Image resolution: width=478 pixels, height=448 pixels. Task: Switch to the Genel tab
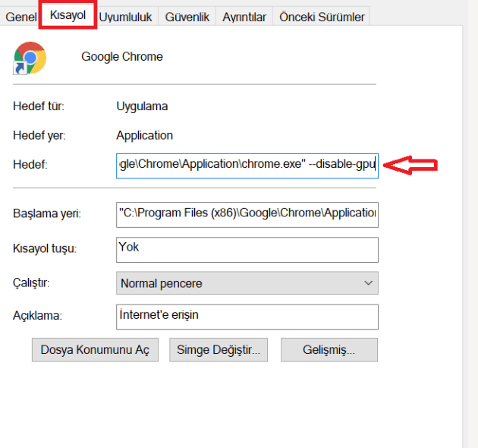20,17
